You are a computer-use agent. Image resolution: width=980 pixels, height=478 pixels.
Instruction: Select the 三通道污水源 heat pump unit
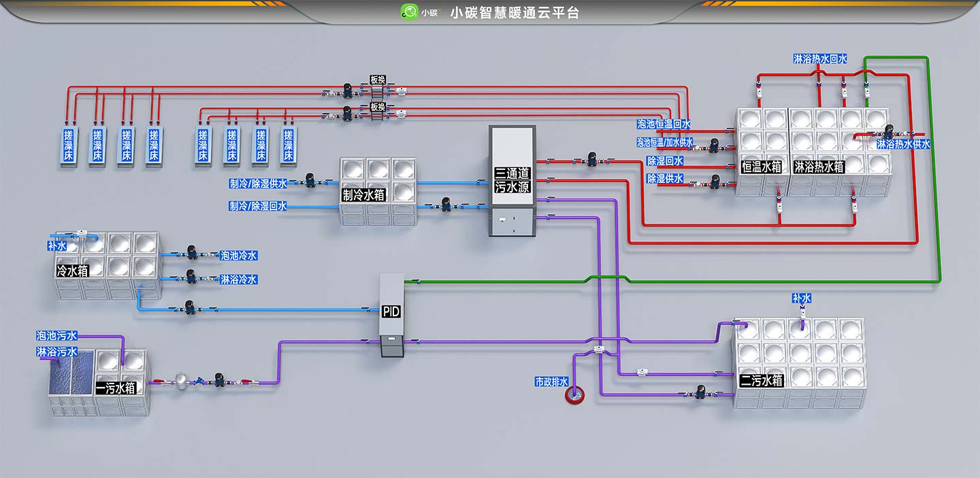click(512, 180)
